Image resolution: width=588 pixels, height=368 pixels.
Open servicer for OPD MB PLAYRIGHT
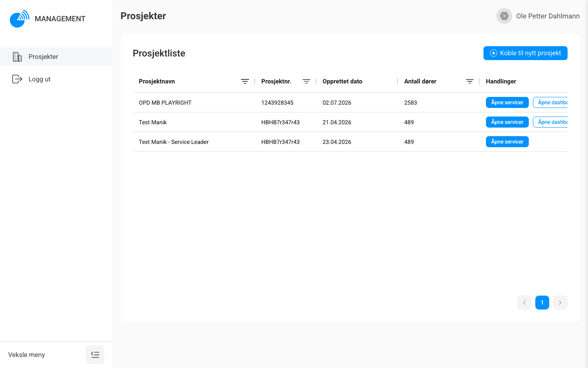coord(507,103)
